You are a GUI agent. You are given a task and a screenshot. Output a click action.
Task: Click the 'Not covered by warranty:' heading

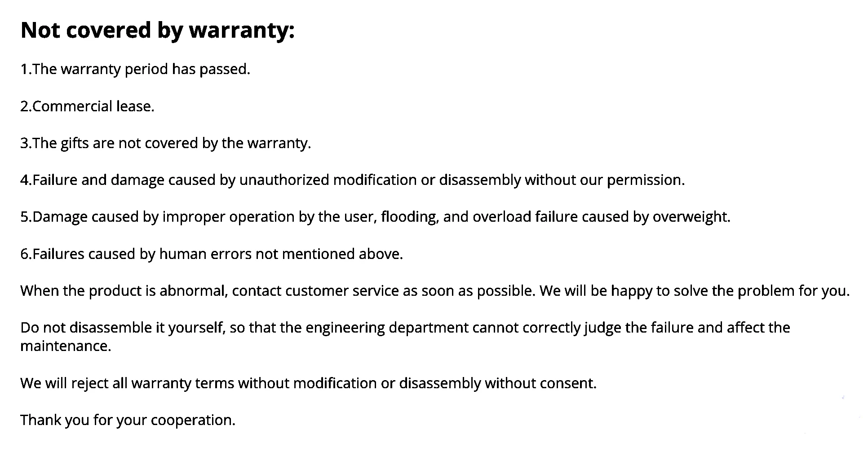(158, 31)
